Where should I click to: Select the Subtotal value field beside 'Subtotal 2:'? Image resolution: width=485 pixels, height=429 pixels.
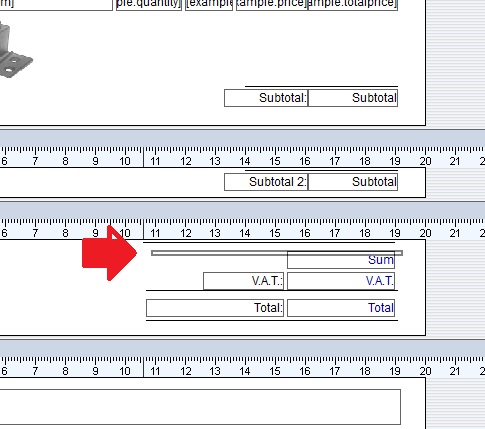tap(353, 182)
